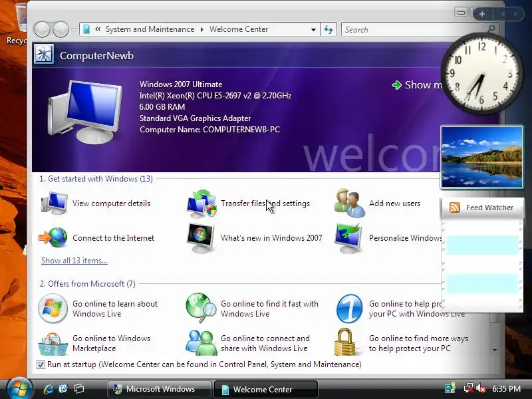Click the chevron before System and Maintenance

coord(98,29)
